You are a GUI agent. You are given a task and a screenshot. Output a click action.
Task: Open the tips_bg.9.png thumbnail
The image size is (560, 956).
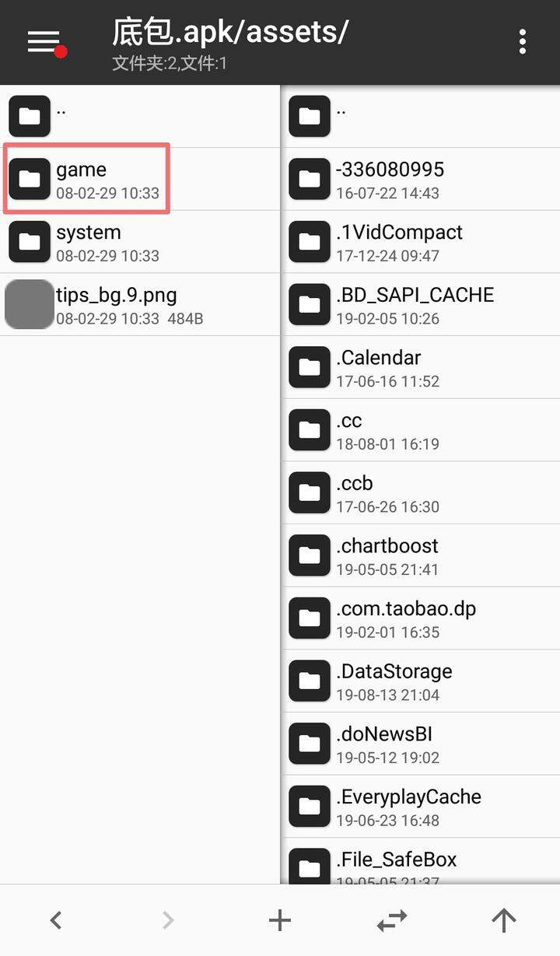pyautogui.click(x=30, y=304)
